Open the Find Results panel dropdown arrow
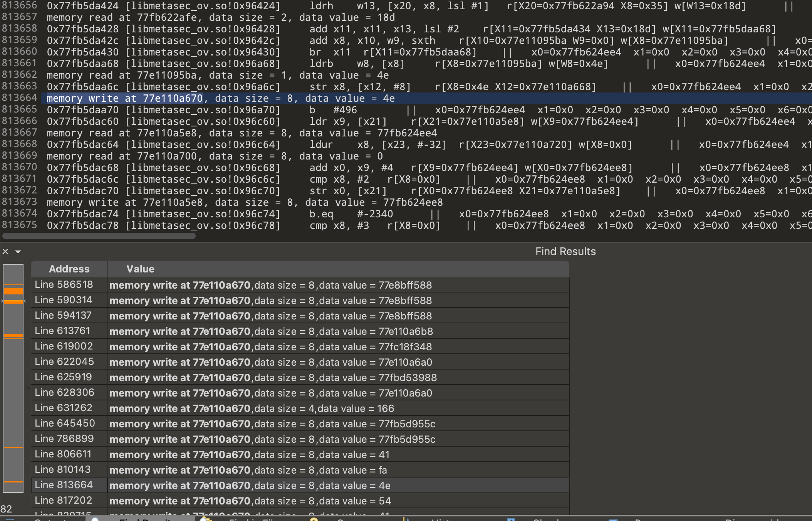812x521 pixels. (18, 252)
